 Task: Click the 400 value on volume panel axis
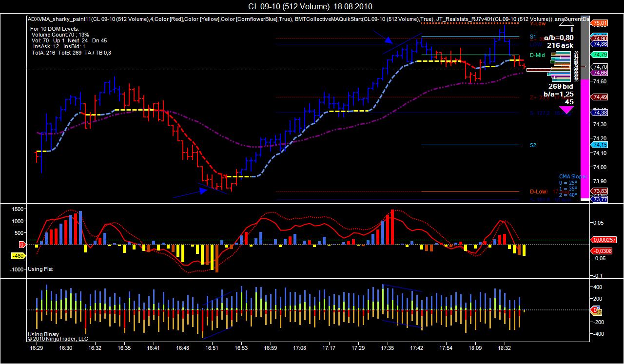(x=598, y=287)
